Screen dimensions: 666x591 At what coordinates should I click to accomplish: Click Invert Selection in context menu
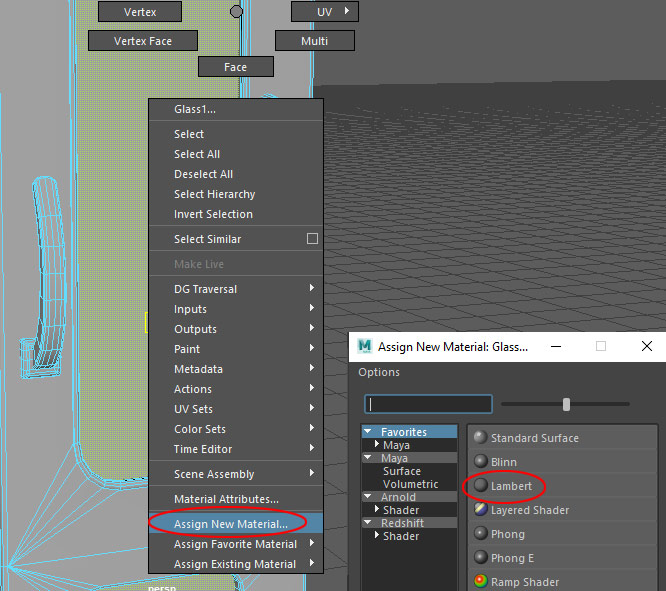[x=213, y=214]
